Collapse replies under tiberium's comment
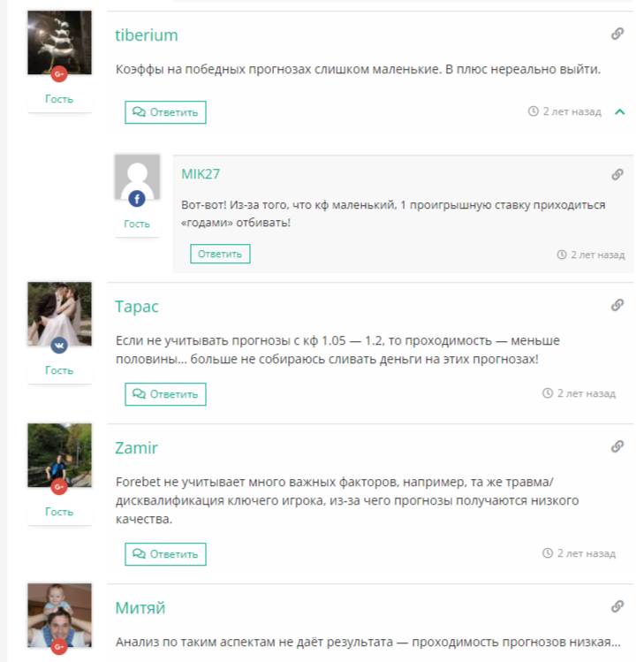Image resolution: width=644 pixels, height=662 pixels. [x=619, y=112]
